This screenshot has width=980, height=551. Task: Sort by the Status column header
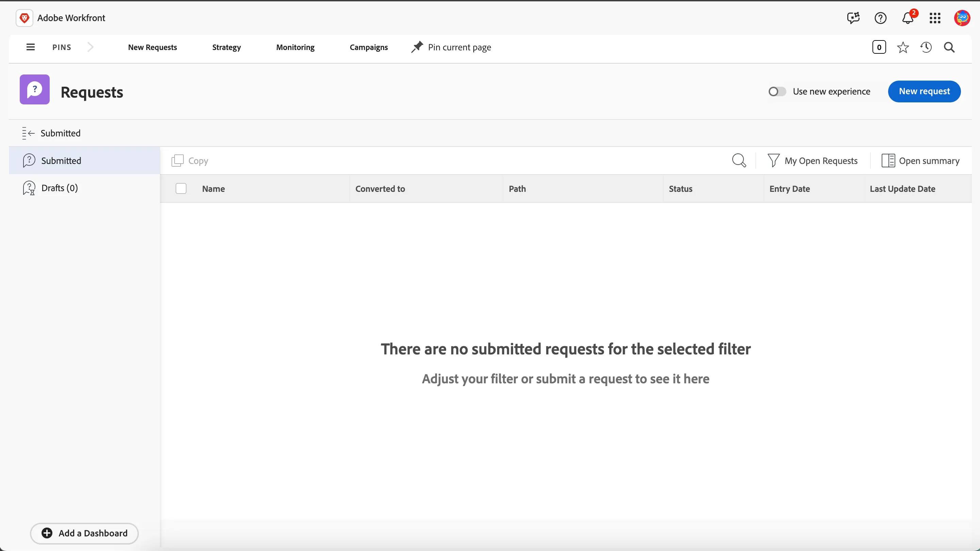pos(681,189)
